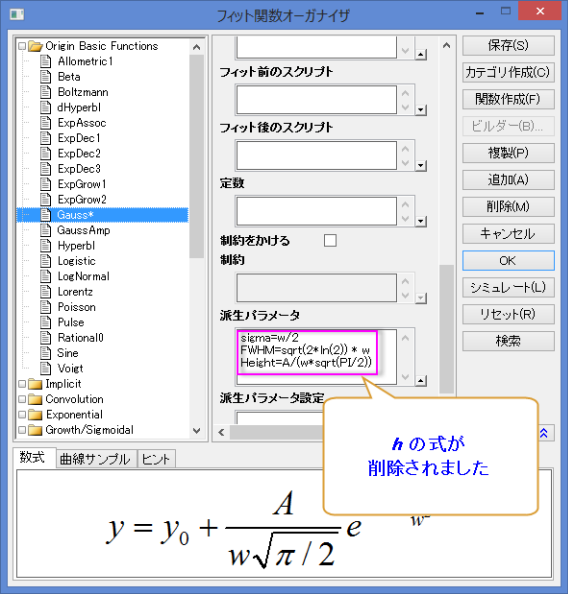Click the ExpGrow1 function document icon

(45, 184)
